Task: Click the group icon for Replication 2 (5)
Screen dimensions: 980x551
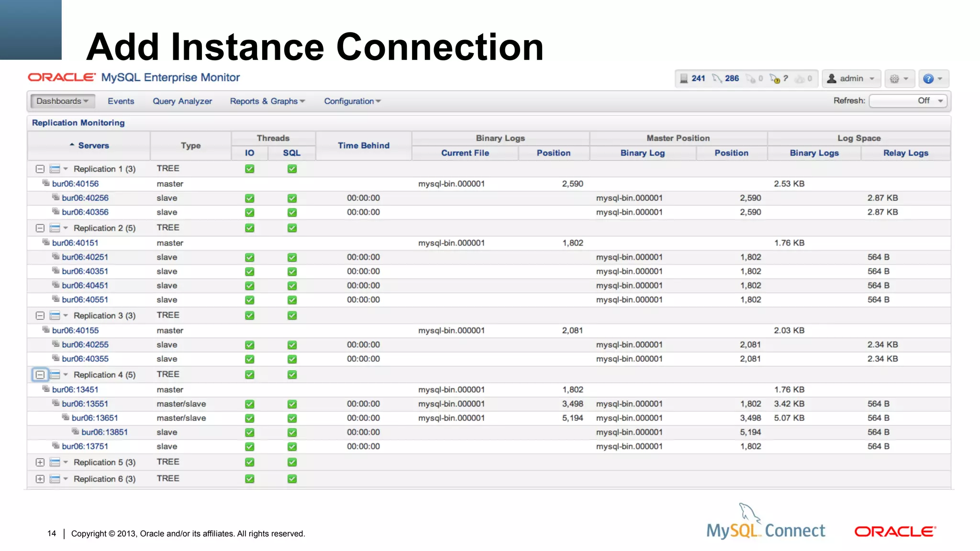Action: (x=55, y=228)
